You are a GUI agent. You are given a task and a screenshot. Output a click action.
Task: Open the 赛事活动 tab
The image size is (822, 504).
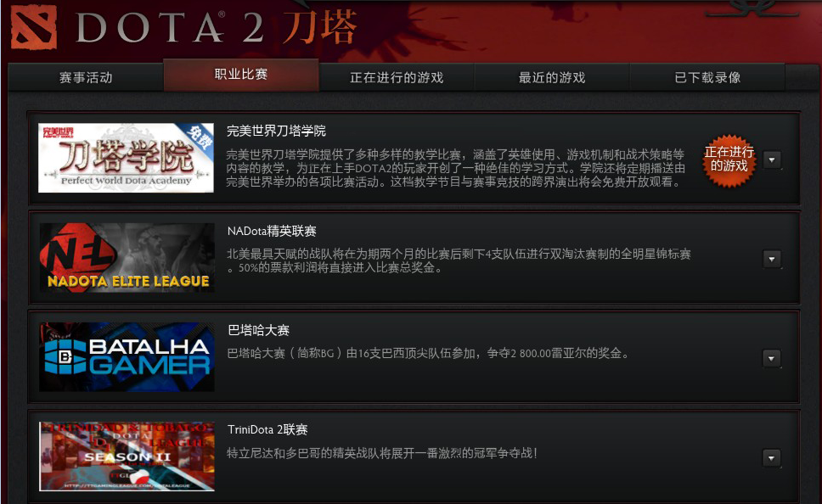(x=86, y=77)
